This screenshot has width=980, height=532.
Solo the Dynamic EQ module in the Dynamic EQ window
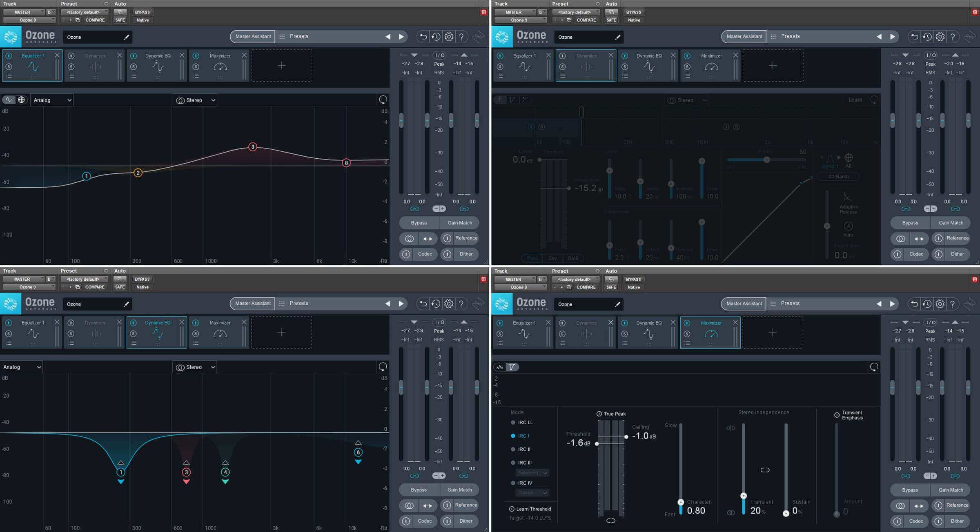[133, 334]
